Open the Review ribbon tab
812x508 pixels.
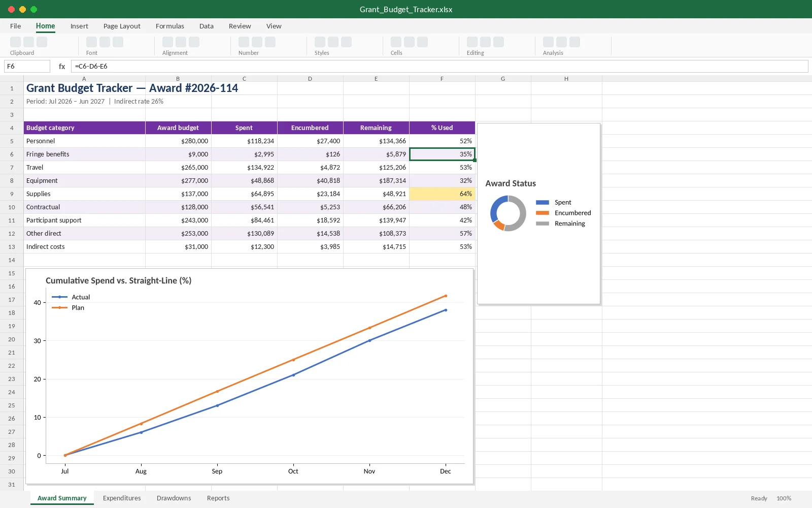coord(240,26)
